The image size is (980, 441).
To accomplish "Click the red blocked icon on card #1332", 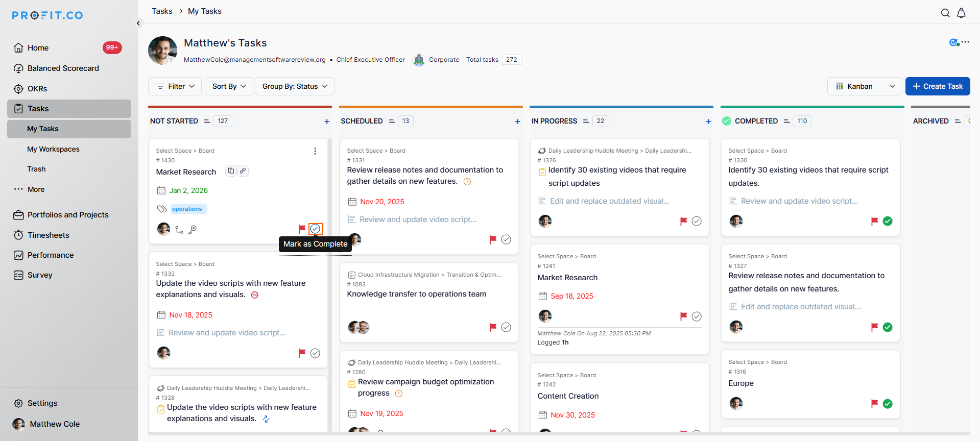I will click(255, 295).
